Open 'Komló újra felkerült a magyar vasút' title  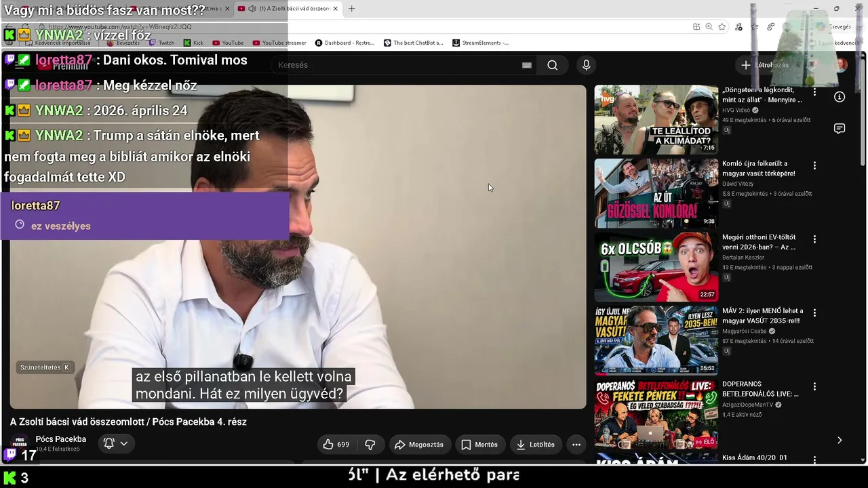coord(759,168)
